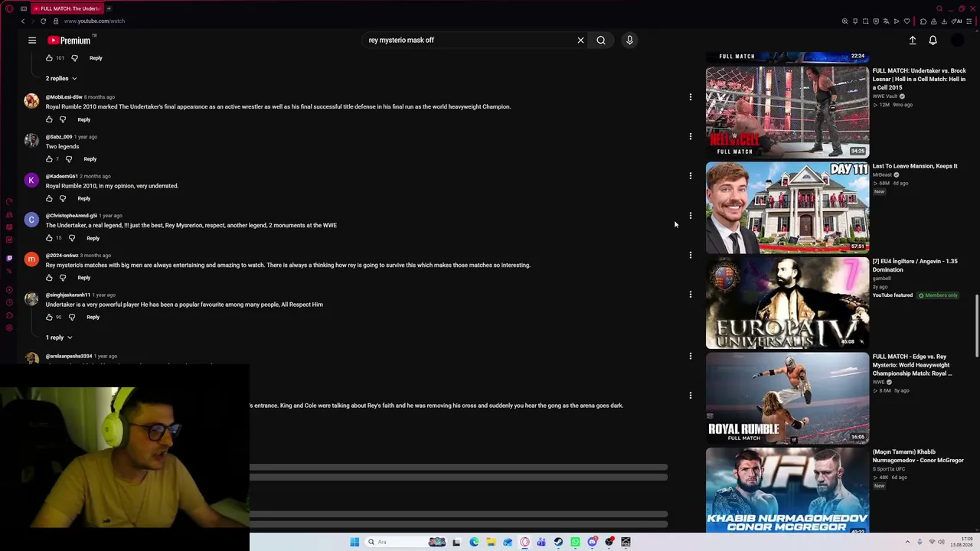This screenshot has width=980, height=551.
Task: Dislike the comment by @MobiLesi-d5w
Action: pos(63,119)
